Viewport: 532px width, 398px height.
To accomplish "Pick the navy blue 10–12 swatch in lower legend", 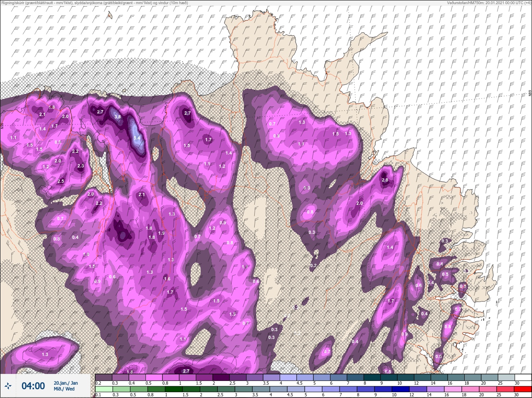I will (x=401, y=389).
